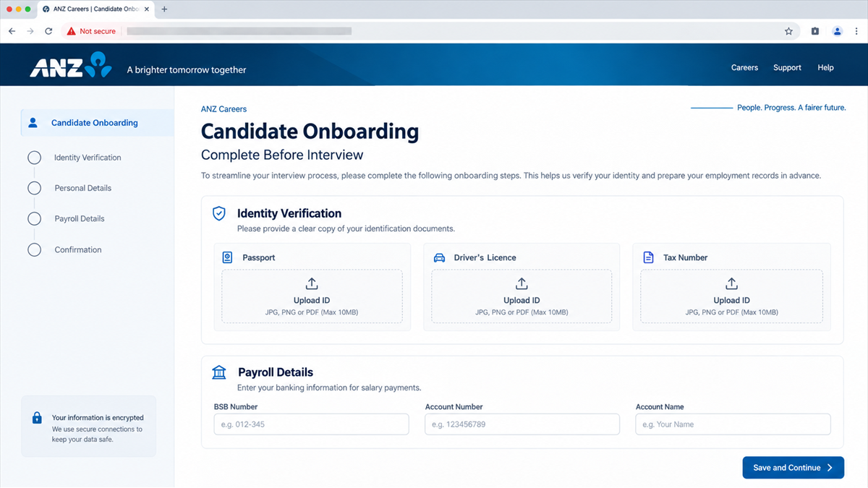This screenshot has width=868, height=488.
Task: Open the Support header menu item
Action: tap(787, 67)
